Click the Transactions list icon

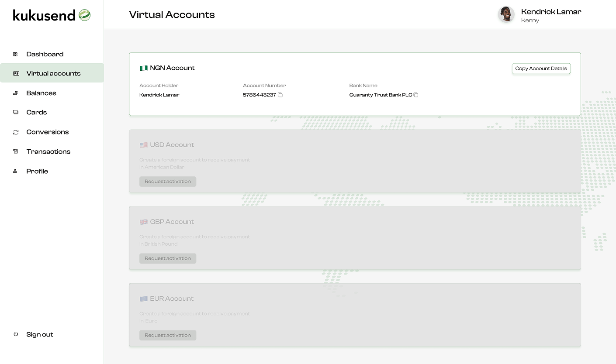point(15,151)
